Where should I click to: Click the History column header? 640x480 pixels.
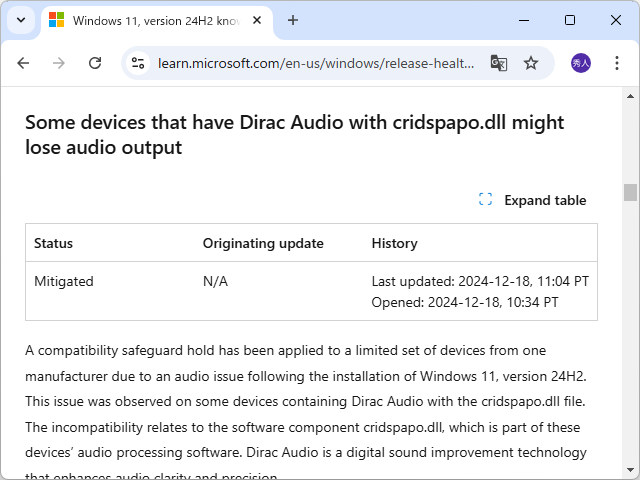[x=395, y=243]
